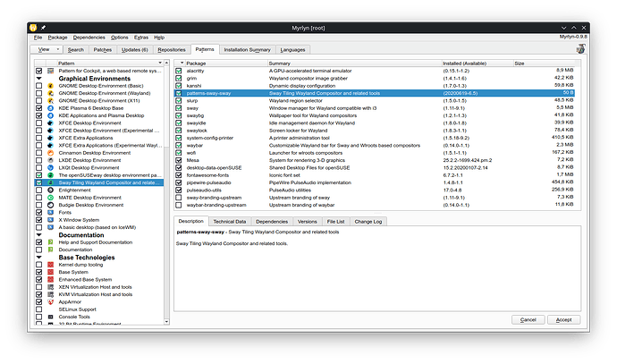Collapse the Base Technologies category
Viewport: 617px width, 364px height.
[38, 258]
